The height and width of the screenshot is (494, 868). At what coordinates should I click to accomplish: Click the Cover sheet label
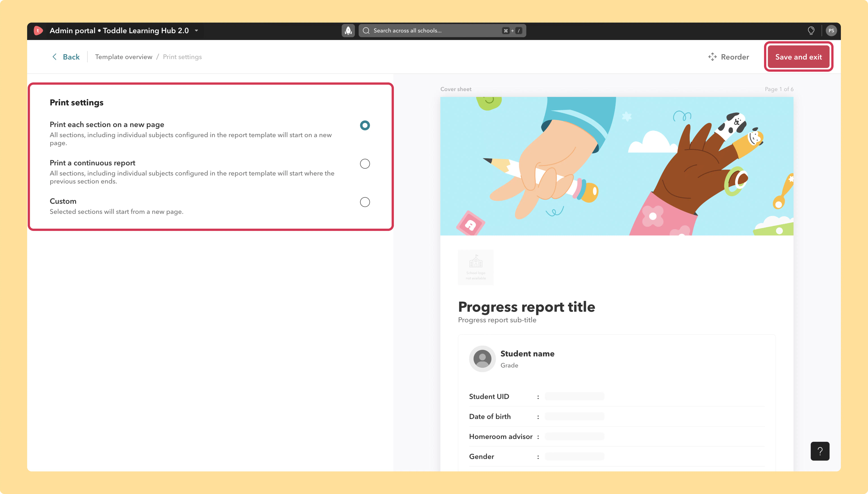coord(456,89)
